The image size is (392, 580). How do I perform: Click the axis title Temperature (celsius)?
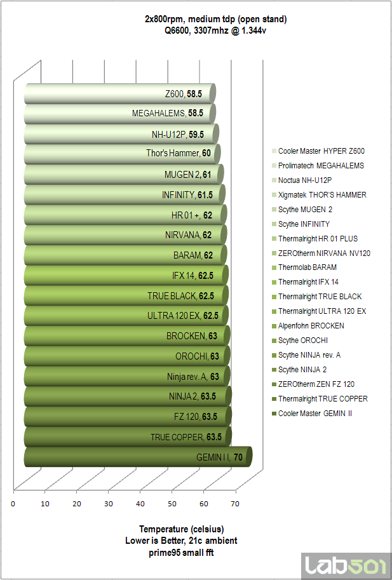tap(181, 529)
